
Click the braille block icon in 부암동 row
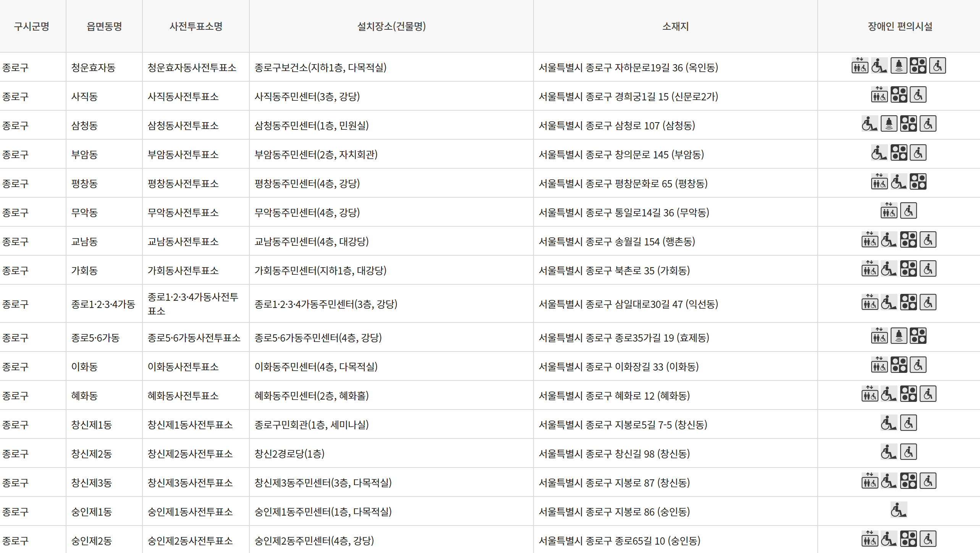pos(899,153)
